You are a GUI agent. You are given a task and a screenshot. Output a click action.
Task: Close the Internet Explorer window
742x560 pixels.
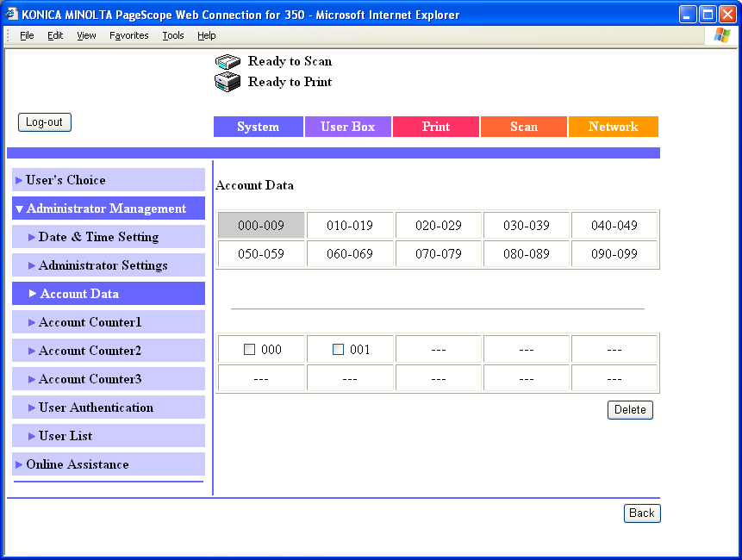click(x=727, y=15)
